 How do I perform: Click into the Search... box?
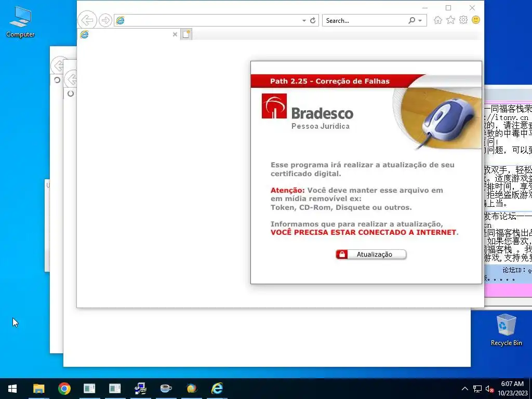[x=365, y=20]
